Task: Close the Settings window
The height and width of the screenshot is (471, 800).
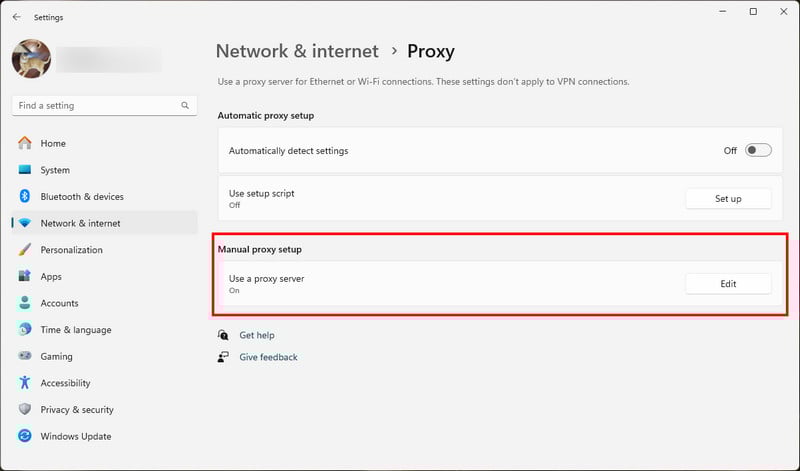Action: pos(784,11)
